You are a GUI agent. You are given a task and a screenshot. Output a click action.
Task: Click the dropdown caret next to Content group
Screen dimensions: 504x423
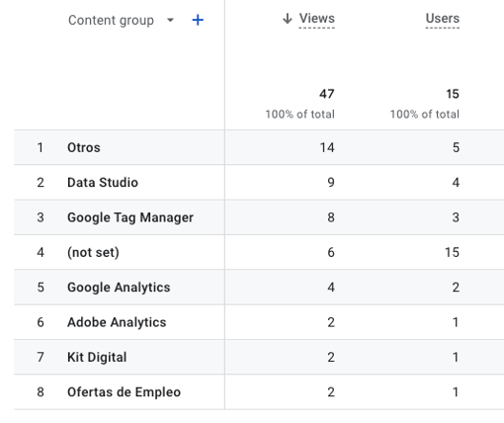pos(170,21)
